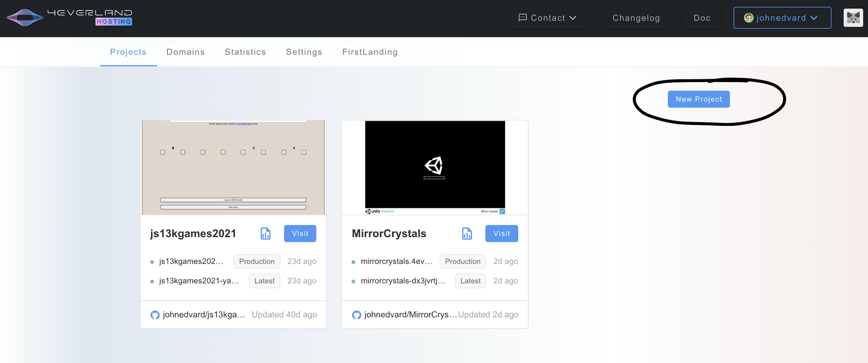The height and width of the screenshot is (363, 868).
Task: Switch to the Domains tab
Action: 185,52
